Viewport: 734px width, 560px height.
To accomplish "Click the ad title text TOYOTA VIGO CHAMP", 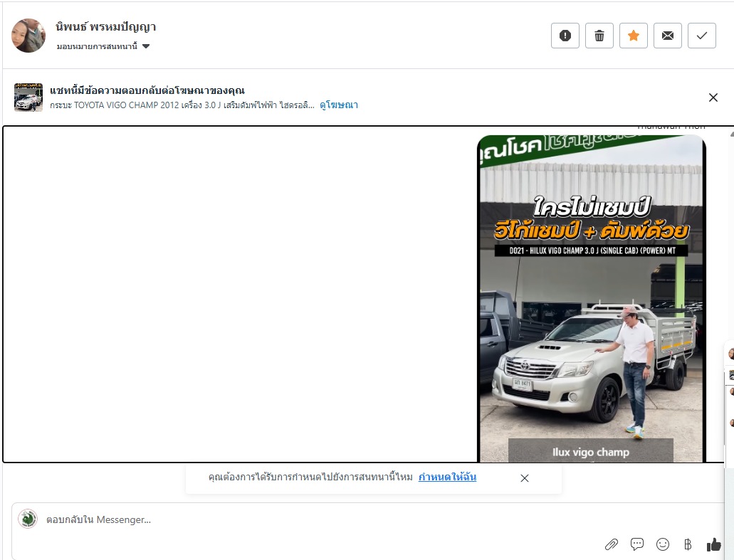I will [182, 105].
